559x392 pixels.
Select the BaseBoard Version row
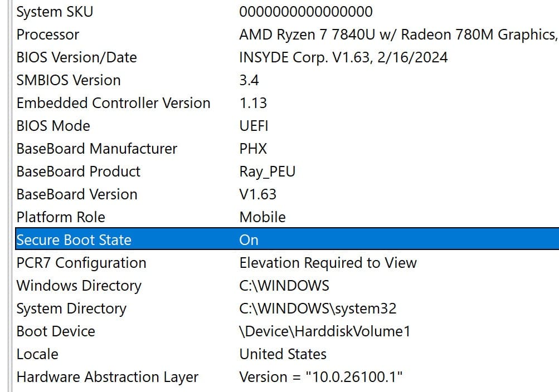(x=77, y=194)
